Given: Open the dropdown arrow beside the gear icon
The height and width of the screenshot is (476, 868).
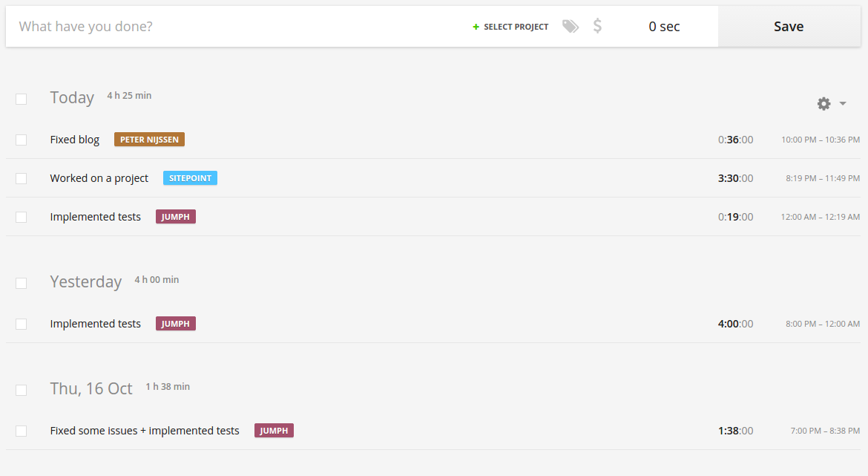Looking at the screenshot, I should coord(842,104).
